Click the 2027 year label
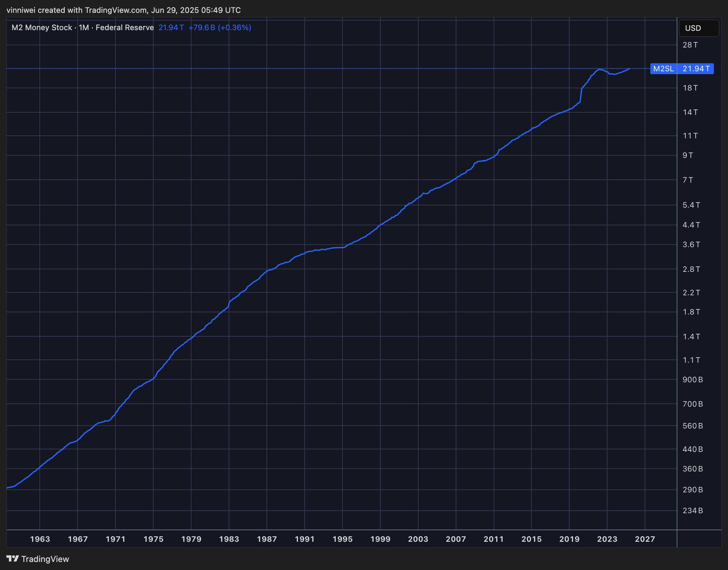Screen dimensions: 728x570 [645, 539]
